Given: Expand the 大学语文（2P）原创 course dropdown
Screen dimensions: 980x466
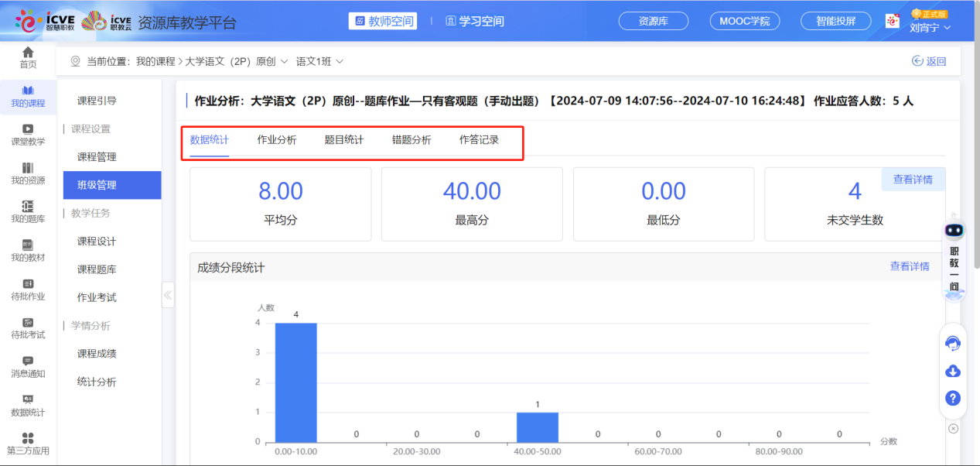Looking at the screenshot, I should click(236, 61).
